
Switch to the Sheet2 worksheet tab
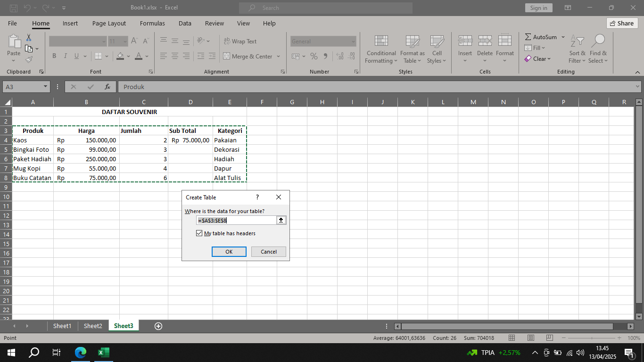point(92,326)
